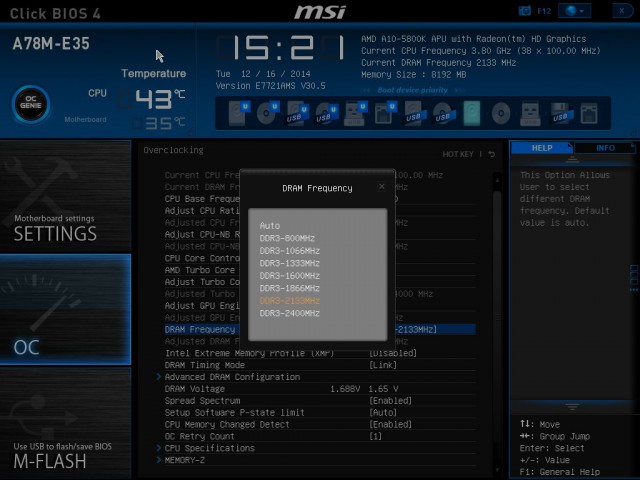The width and height of the screenshot is (640, 480).
Task: Click the DRAM Voltage 1.65 V field
Action: (384, 389)
